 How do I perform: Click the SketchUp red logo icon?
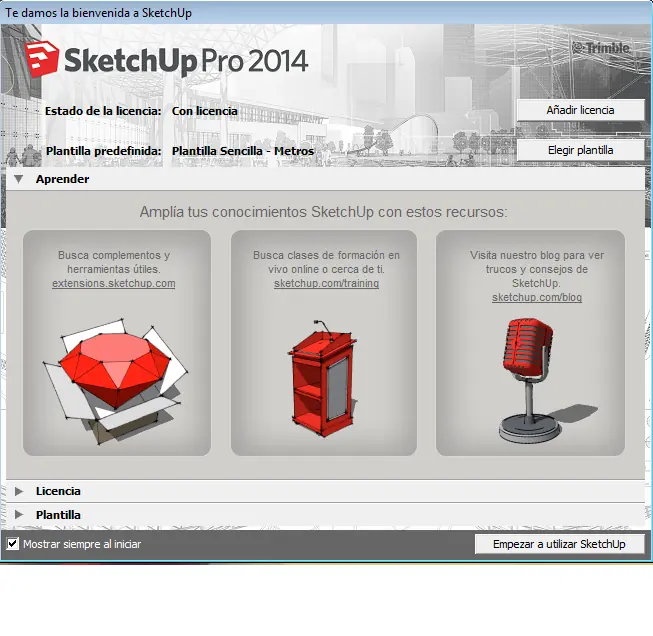[x=41, y=59]
